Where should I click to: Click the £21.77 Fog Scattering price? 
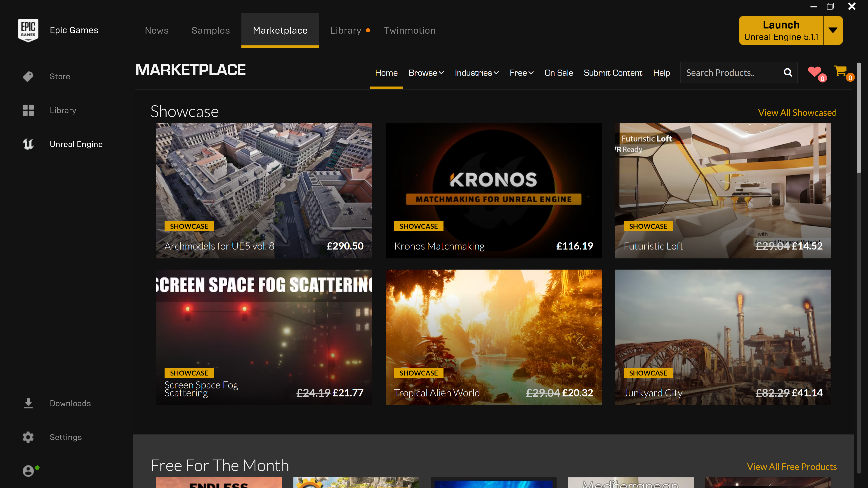pyautogui.click(x=348, y=393)
